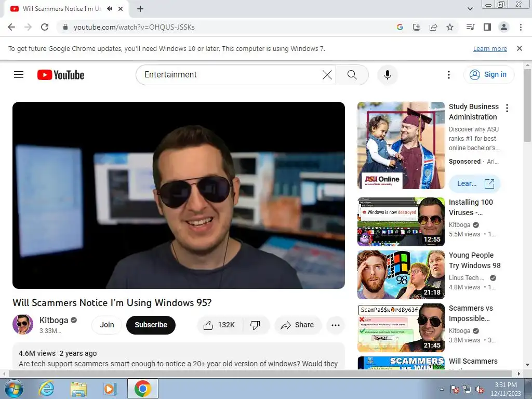Open the ASU Online ad thumbnail
Viewport: 532px width, 399px height.
[401, 145]
